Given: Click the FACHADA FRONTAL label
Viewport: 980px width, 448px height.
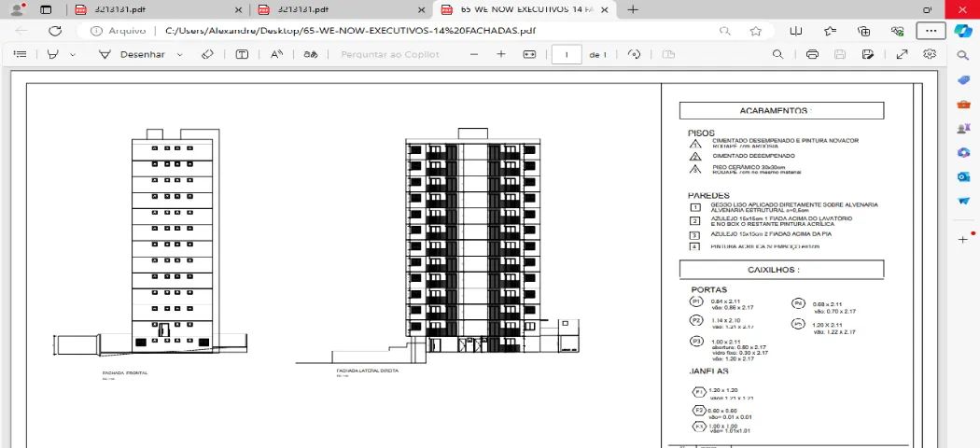Looking at the screenshot, I should click(x=125, y=373).
